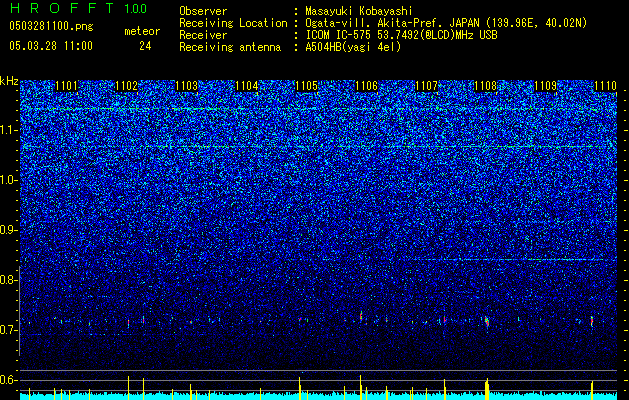
Task: Click the Receiver label
Action: [x=203, y=35]
